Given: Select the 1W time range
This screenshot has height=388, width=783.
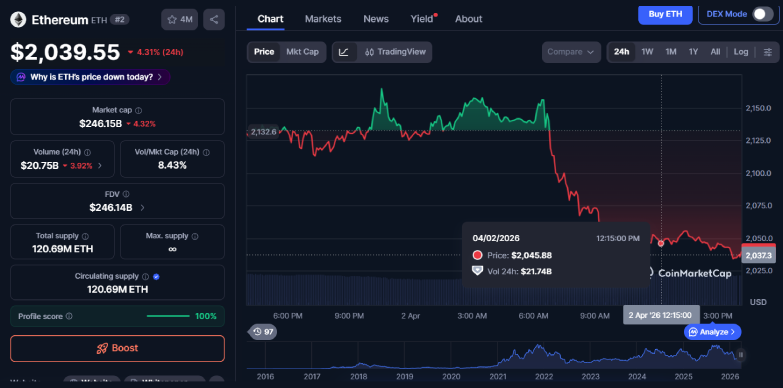Looking at the screenshot, I should (x=647, y=52).
